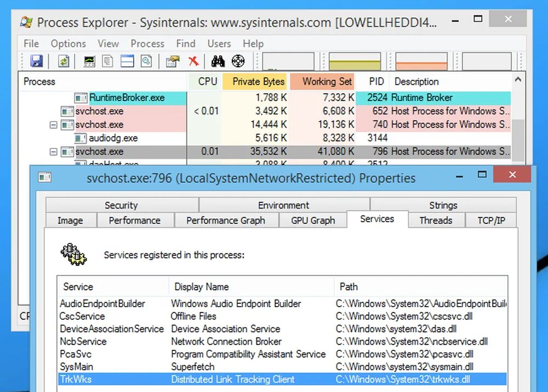548x392 pixels.
Task: Select the AudioEndpointBuilder service row
Action: click(x=282, y=303)
